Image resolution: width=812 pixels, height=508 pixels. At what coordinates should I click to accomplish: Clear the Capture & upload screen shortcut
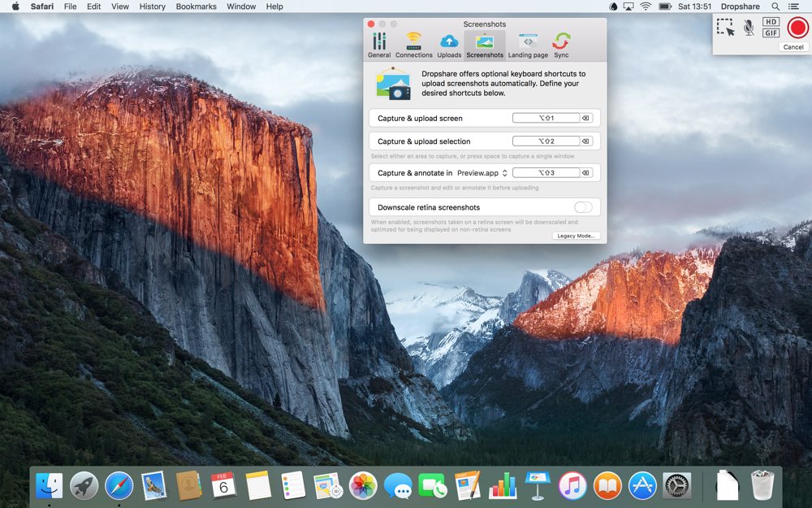pos(585,119)
